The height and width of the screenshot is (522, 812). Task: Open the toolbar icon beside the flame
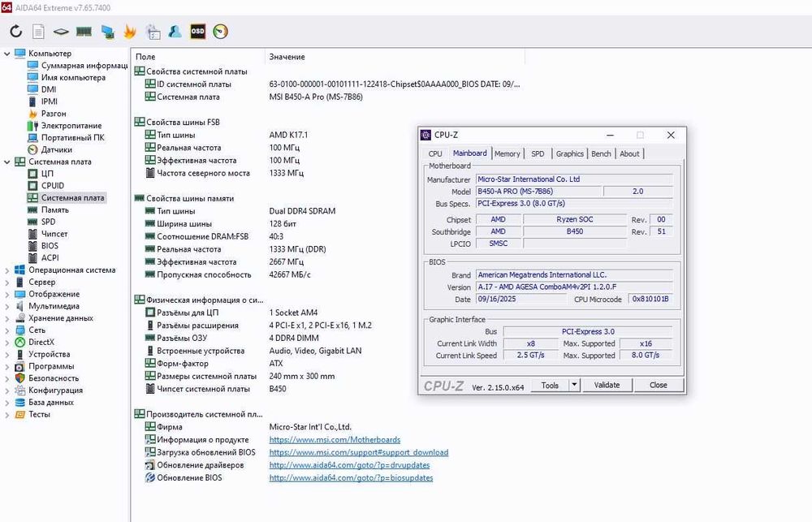153,32
